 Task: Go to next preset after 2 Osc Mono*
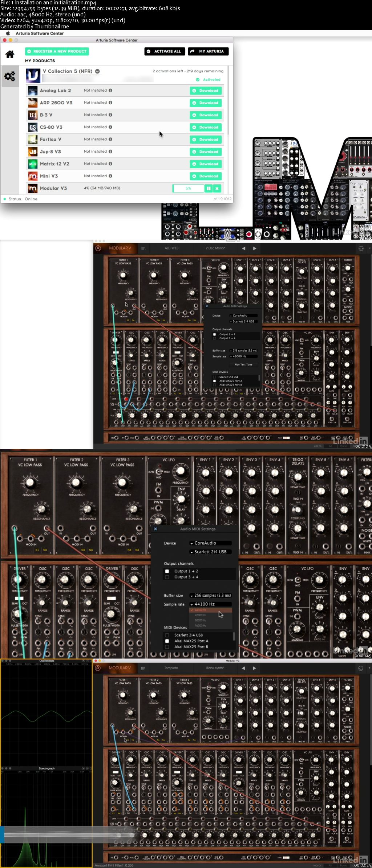[x=255, y=248]
